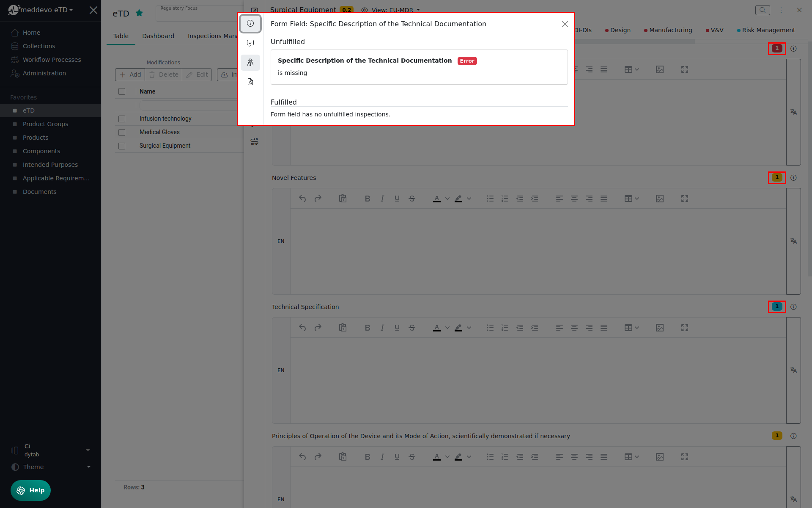Image resolution: width=812 pixels, height=508 pixels.
Task: Click translate icon beside Novel Features
Action: [x=793, y=241]
